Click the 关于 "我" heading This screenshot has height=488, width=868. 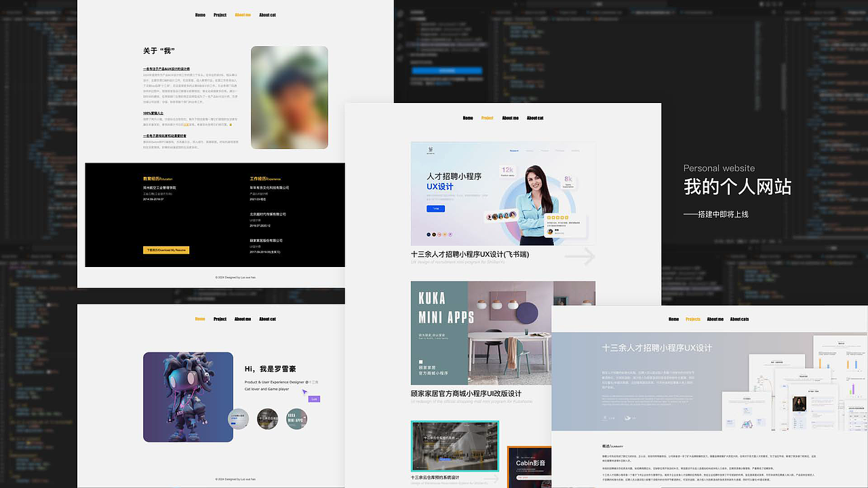pyautogui.click(x=159, y=51)
